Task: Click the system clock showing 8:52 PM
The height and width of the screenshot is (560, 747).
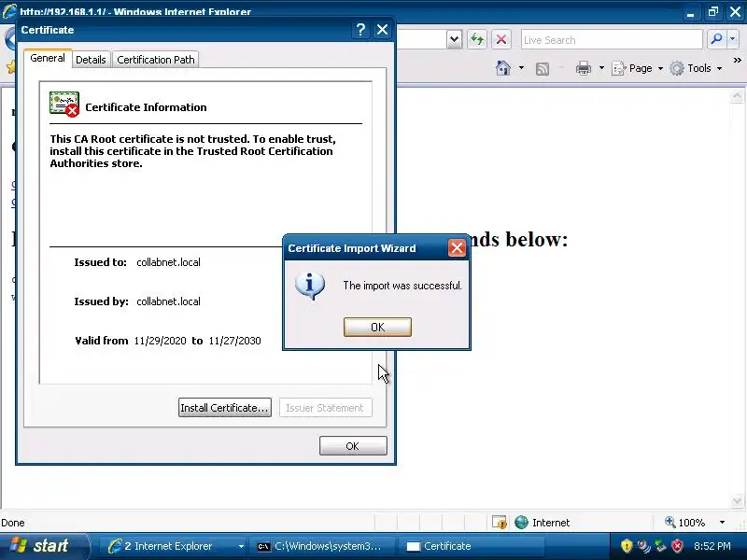Action: coord(712,546)
